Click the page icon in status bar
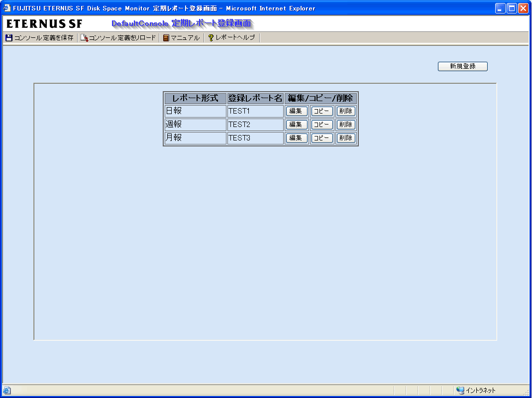This screenshot has height=398, width=532. (6, 391)
